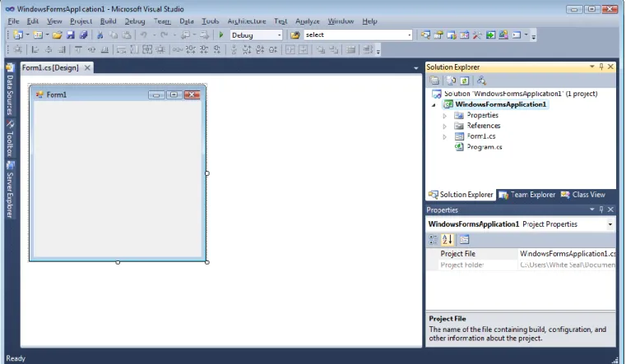Click the Save All icon
This screenshot has width=626, height=364.
point(83,35)
